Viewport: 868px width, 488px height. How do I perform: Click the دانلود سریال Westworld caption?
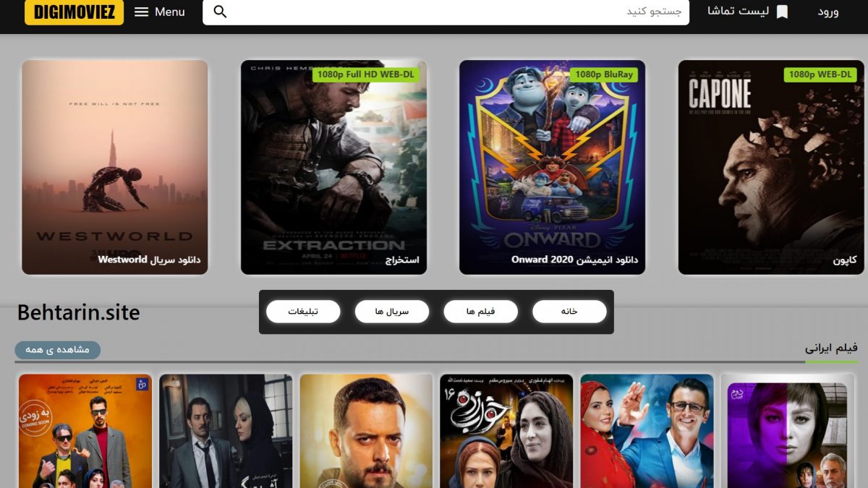(149, 260)
